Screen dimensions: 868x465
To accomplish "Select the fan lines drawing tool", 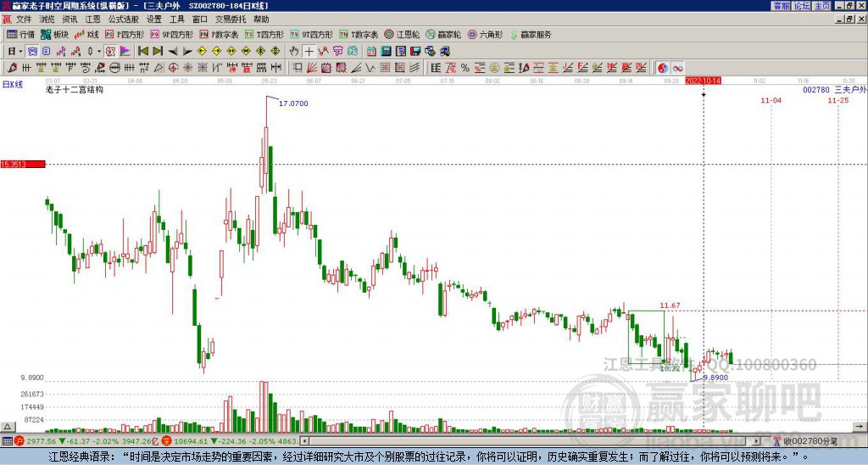I will (312, 68).
